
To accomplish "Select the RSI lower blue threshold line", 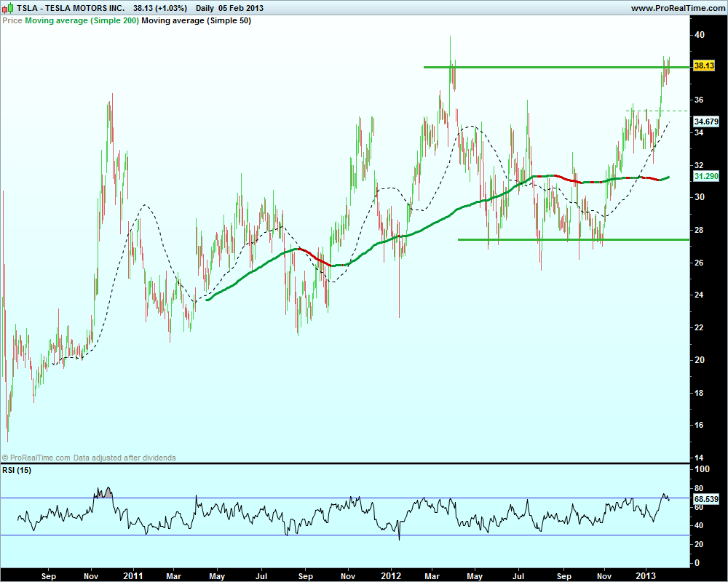I will (344, 535).
